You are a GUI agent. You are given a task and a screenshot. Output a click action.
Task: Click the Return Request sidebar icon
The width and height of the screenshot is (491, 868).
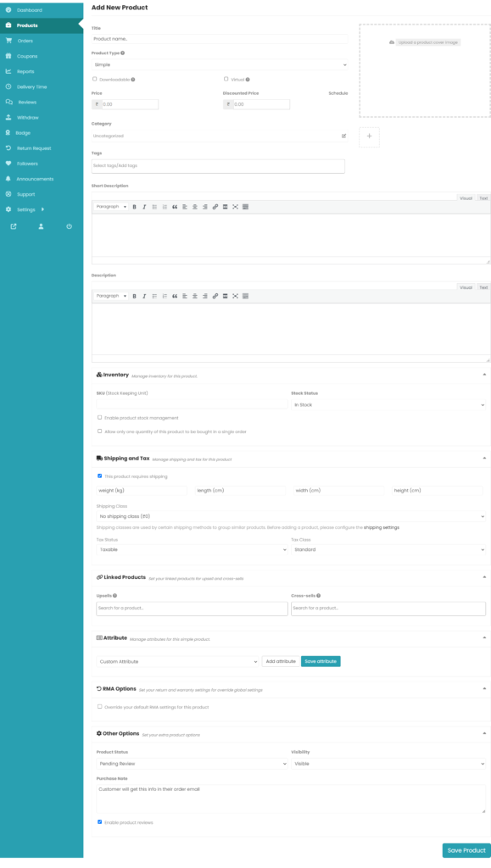pos(8,147)
